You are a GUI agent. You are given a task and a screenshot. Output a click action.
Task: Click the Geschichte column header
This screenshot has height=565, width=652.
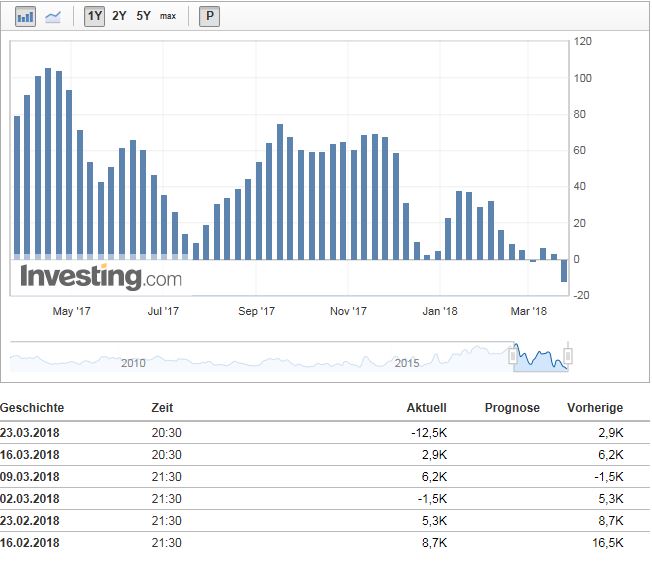click(32, 408)
